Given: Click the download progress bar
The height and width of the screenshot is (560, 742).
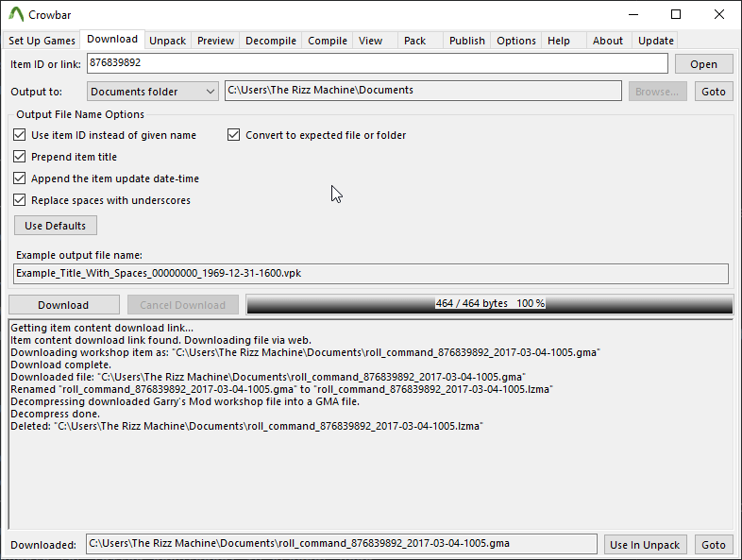Looking at the screenshot, I should pos(489,304).
